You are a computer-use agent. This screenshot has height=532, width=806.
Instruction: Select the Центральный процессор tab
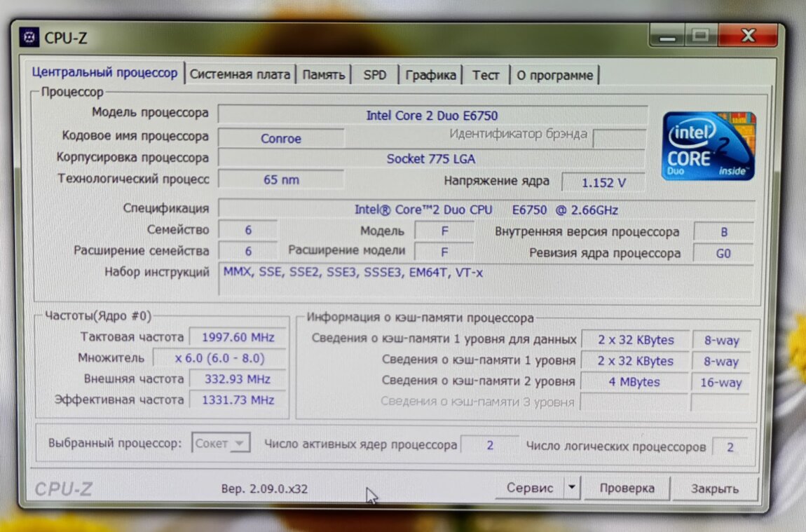tap(105, 73)
